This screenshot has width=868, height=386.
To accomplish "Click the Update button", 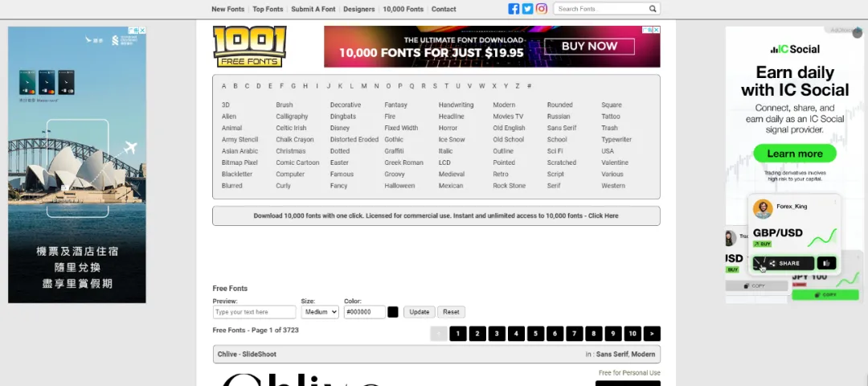I will click(x=419, y=312).
